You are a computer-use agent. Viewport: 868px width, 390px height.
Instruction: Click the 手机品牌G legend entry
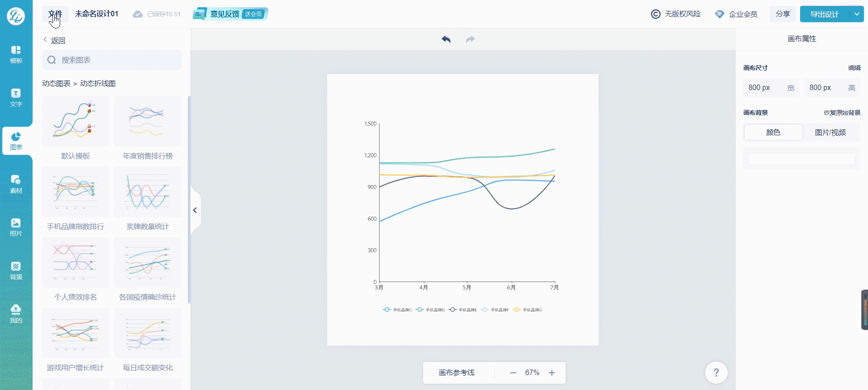[x=528, y=309]
